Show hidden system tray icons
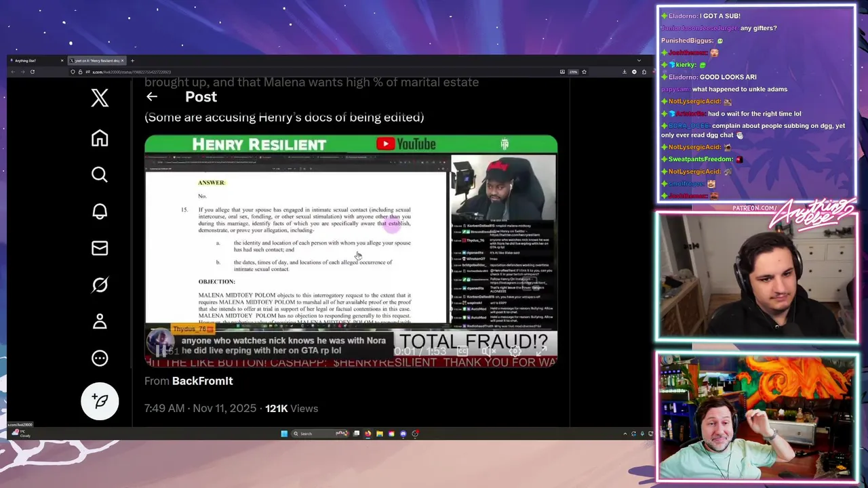The width and height of the screenshot is (868, 488). [x=625, y=434]
